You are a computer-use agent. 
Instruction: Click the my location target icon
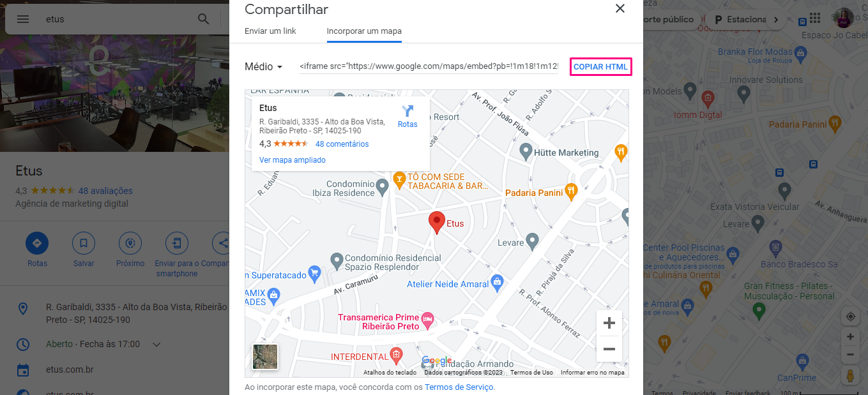pos(850,317)
